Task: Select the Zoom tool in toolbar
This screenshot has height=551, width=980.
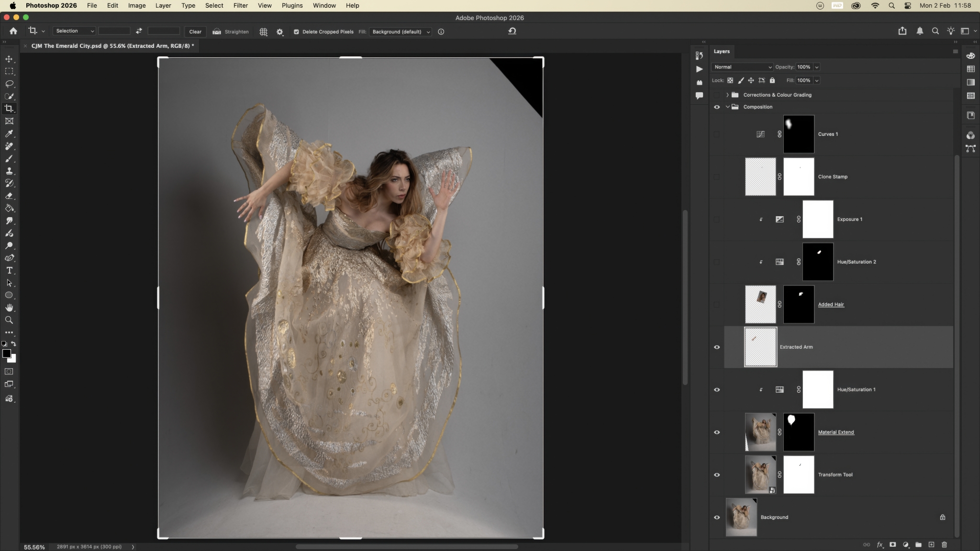Action: 9,320
